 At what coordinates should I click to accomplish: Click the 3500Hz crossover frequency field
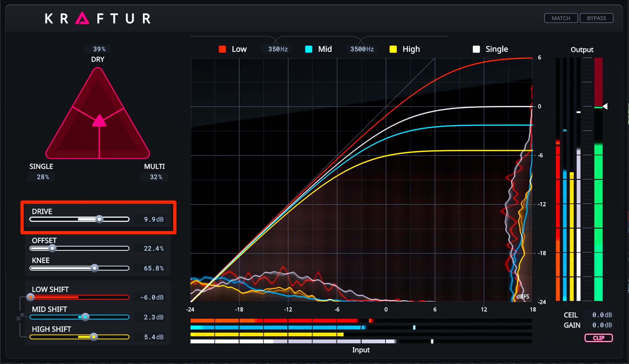pos(362,49)
